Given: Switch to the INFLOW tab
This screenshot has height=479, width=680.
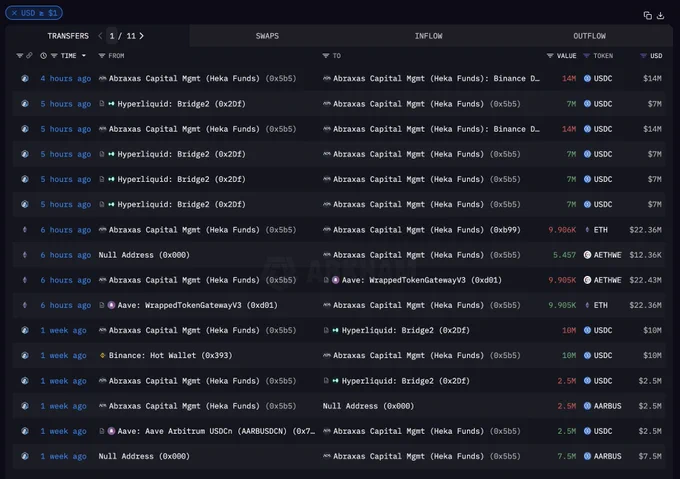Looking at the screenshot, I should 428,36.
